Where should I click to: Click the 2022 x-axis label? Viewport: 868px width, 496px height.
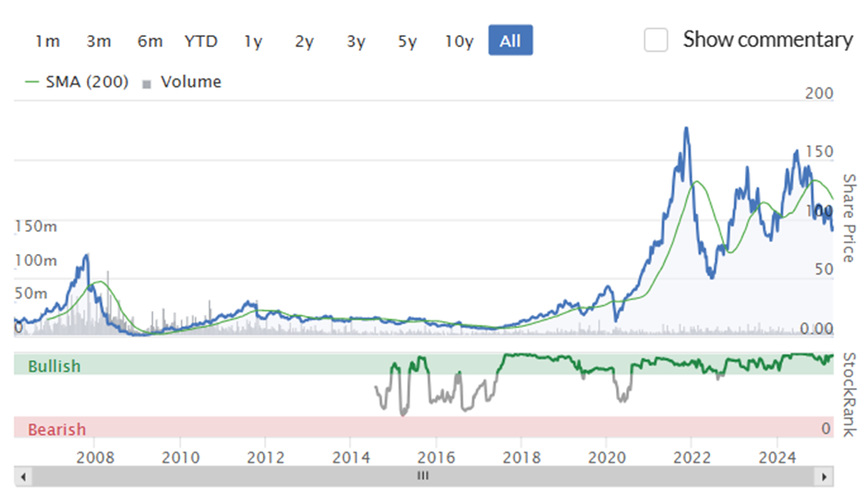(x=692, y=458)
